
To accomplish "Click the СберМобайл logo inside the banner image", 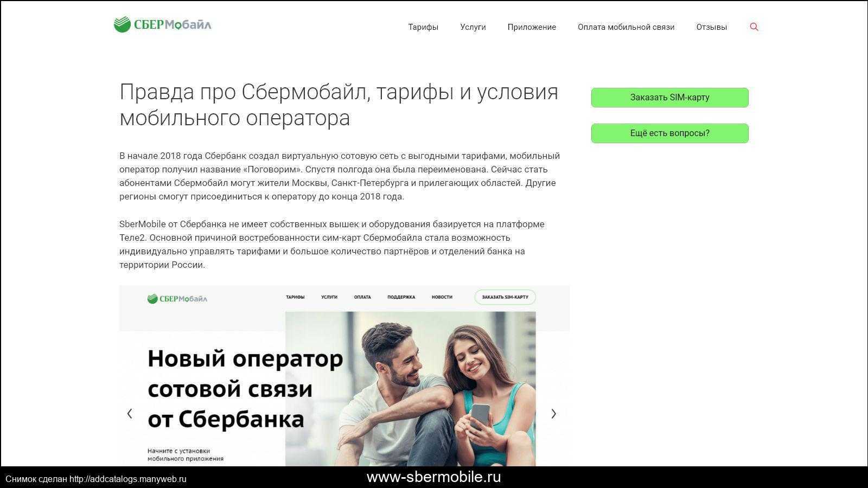I will [x=177, y=299].
